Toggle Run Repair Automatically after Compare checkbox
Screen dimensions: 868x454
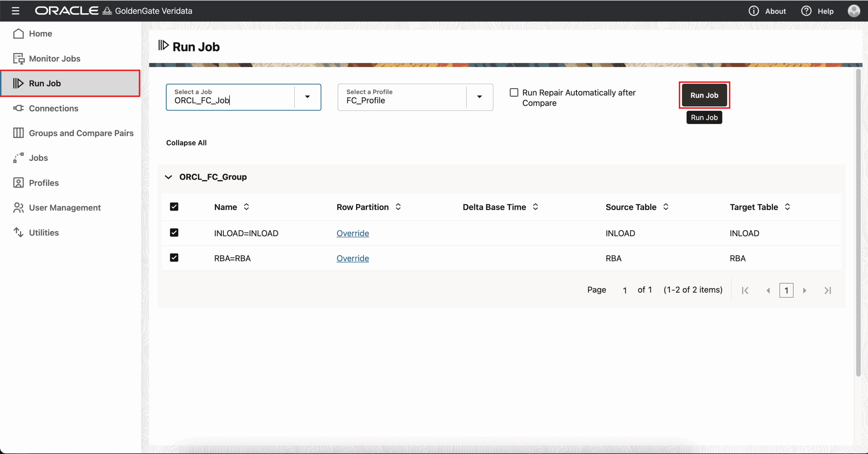[x=514, y=92]
